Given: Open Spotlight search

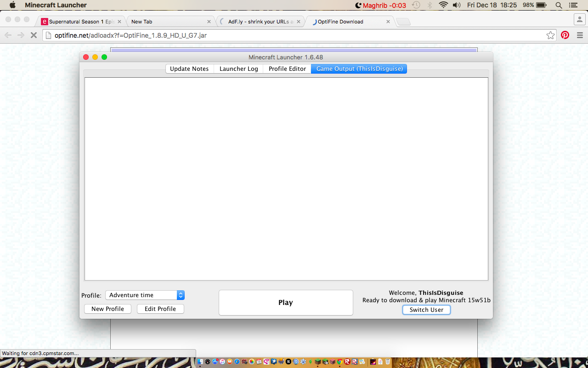Looking at the screenshot, I should pyautogui.click(x=559, y=5).
